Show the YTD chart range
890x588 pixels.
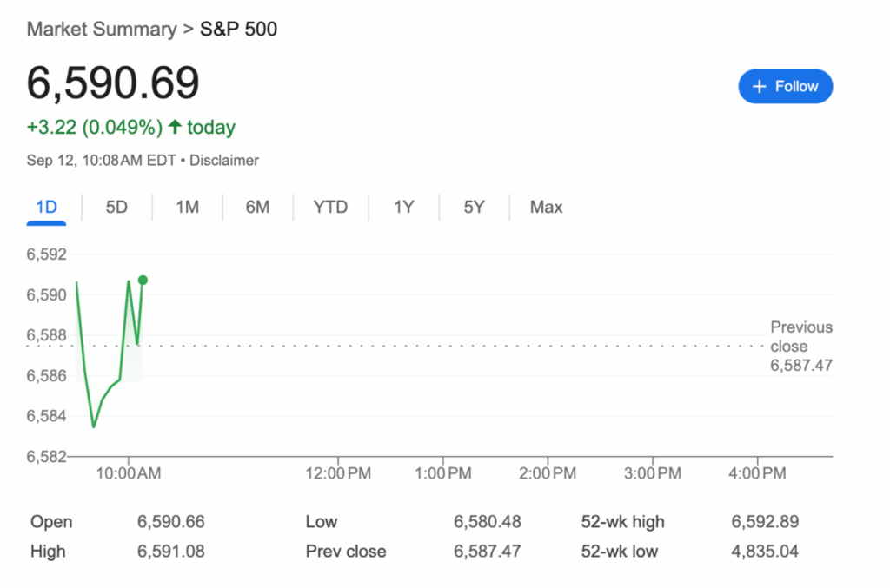click(x=330, y=207)
